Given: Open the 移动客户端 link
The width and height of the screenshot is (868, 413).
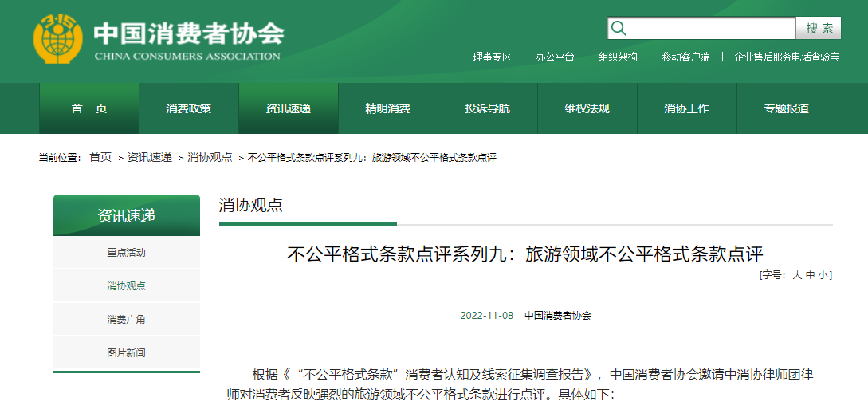Looking at the screenshot, I should coord(685,57).
